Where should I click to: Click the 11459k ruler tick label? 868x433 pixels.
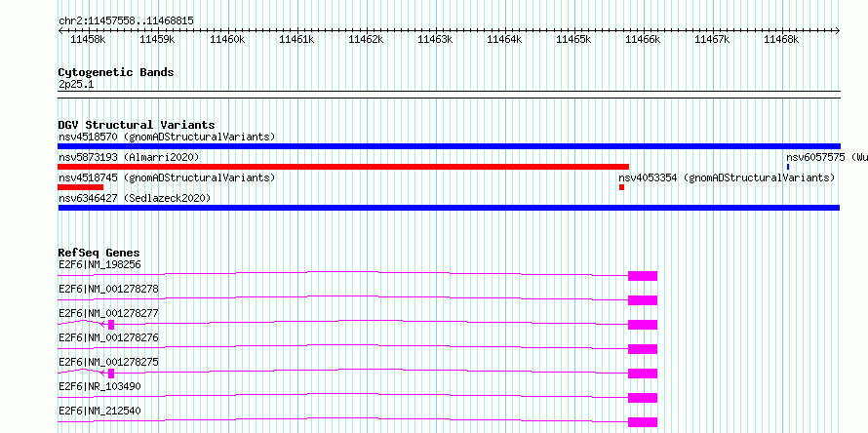pyautogui.click(x=157, y=39)
